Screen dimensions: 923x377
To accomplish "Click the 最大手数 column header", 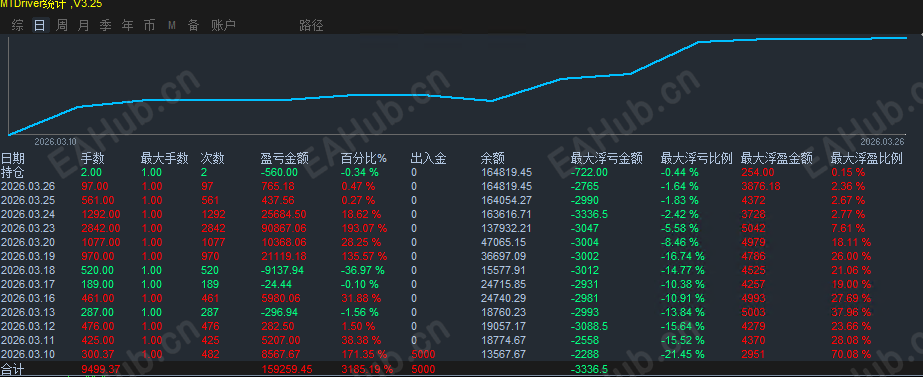I will coord(164,158).
